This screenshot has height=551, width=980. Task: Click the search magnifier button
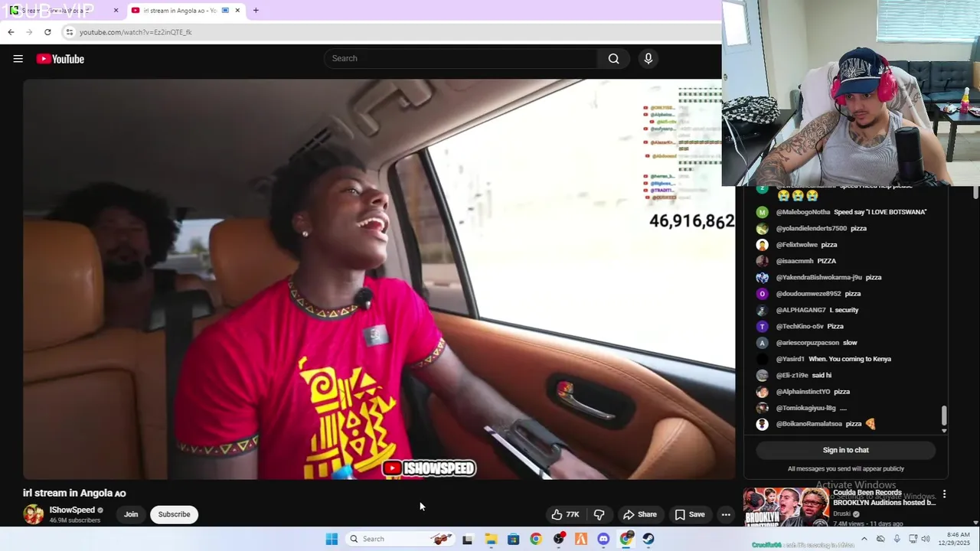[613, 58]
